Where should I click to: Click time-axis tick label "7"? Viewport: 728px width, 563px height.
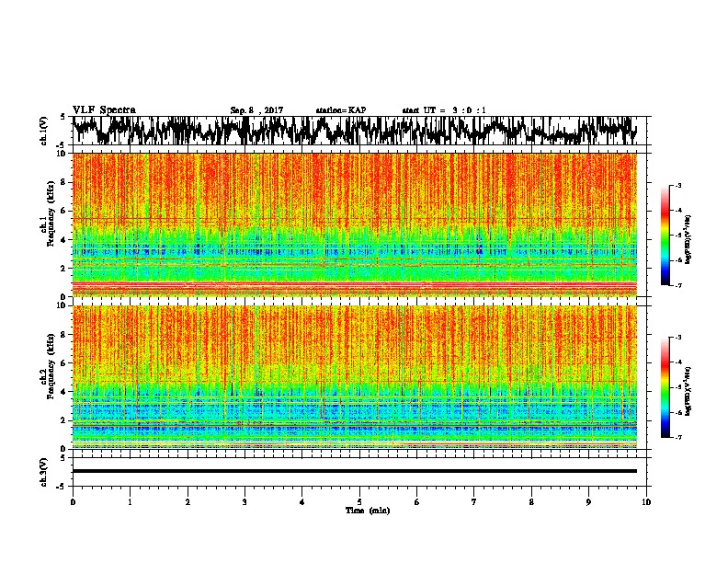[474, 502]
